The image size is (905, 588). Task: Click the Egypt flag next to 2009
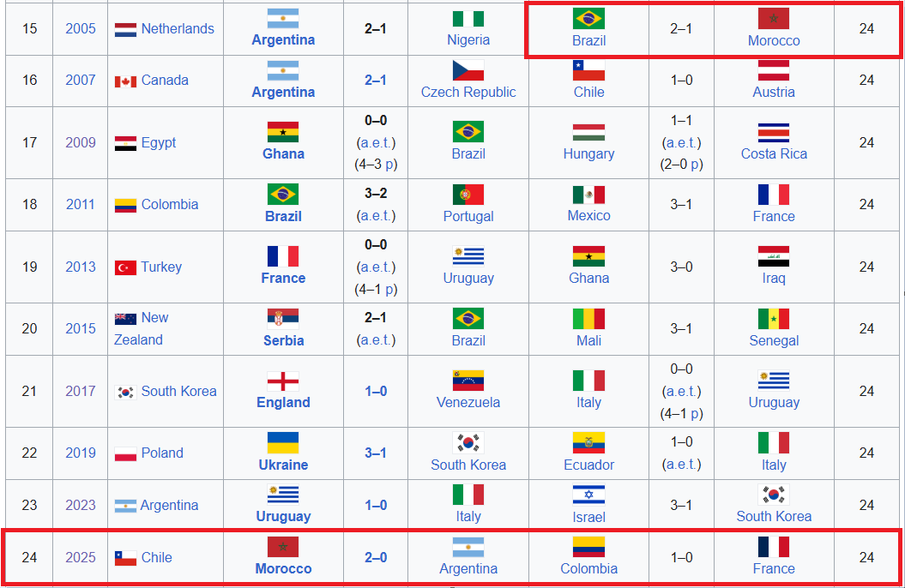[125, 143]
